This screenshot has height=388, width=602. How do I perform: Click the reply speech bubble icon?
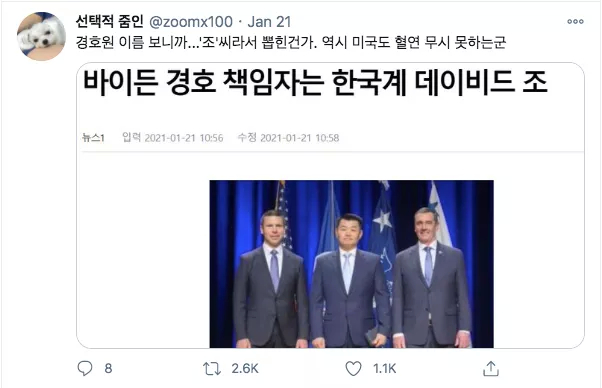pos(85,368)
